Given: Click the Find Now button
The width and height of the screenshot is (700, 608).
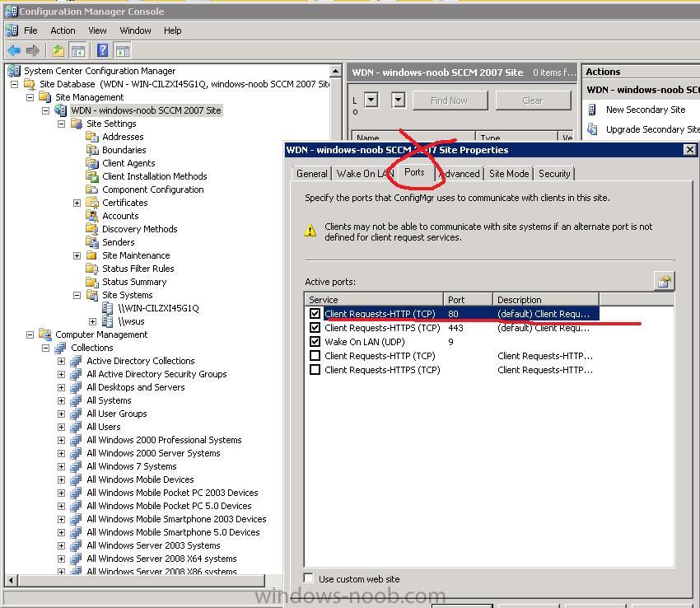Looking at the screenshot, I should [x=450, y=101].
